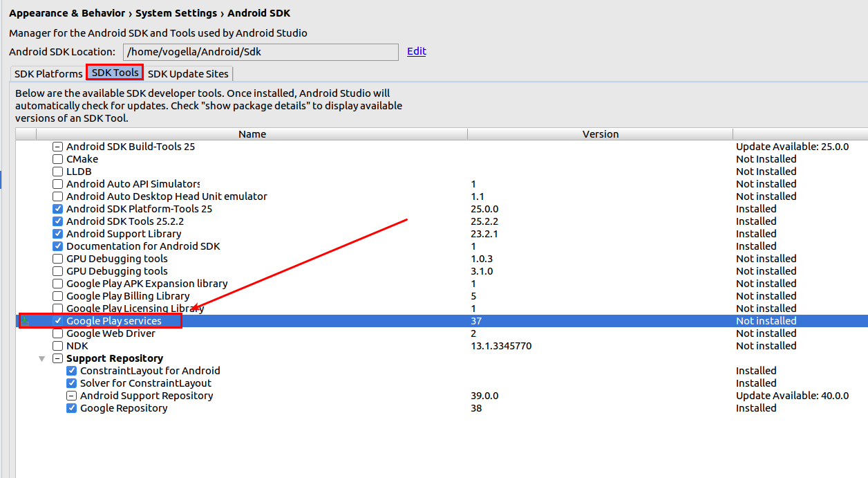Click the download icon beside Google Play services
This screenshot has width=868, height=478.
(x=26, y=320)
